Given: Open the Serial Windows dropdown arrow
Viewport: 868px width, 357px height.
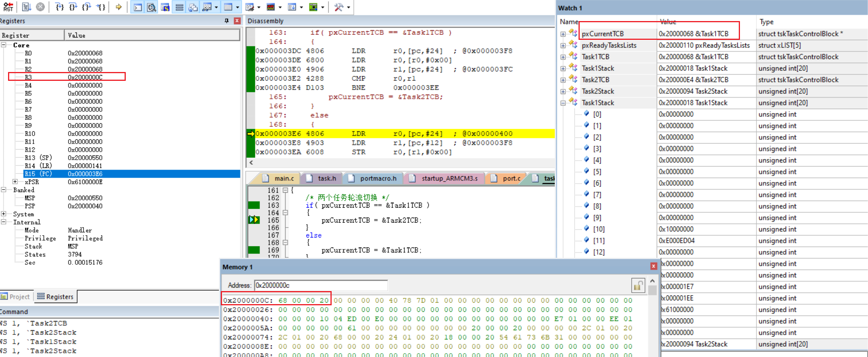Looking at the screenshot, I should [x=259, y=7].
